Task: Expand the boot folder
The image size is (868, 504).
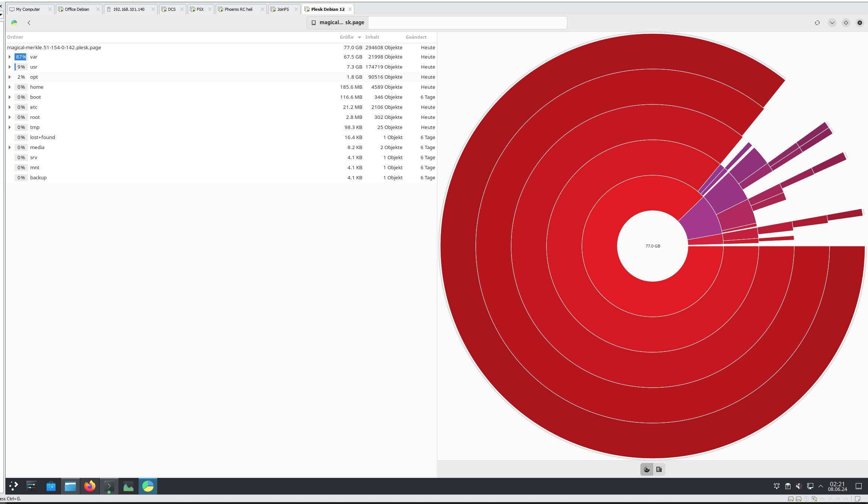Action: tap(10, 97)
